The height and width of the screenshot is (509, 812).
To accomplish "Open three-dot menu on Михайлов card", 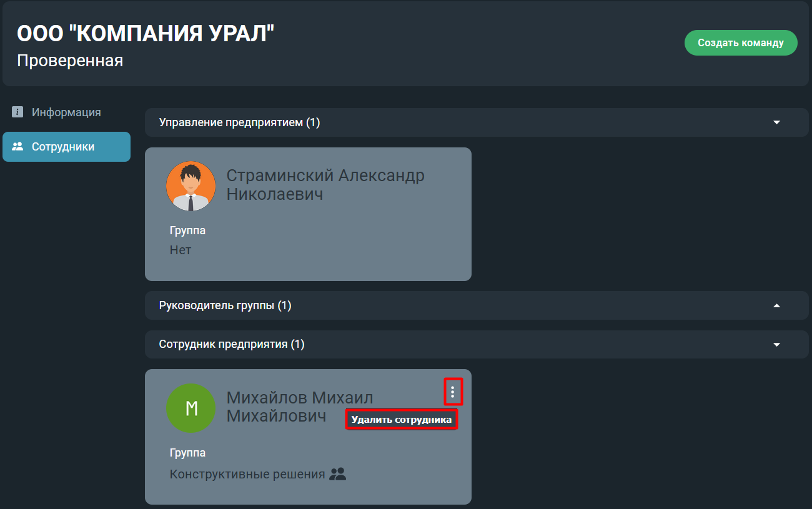I will (453, 392).
